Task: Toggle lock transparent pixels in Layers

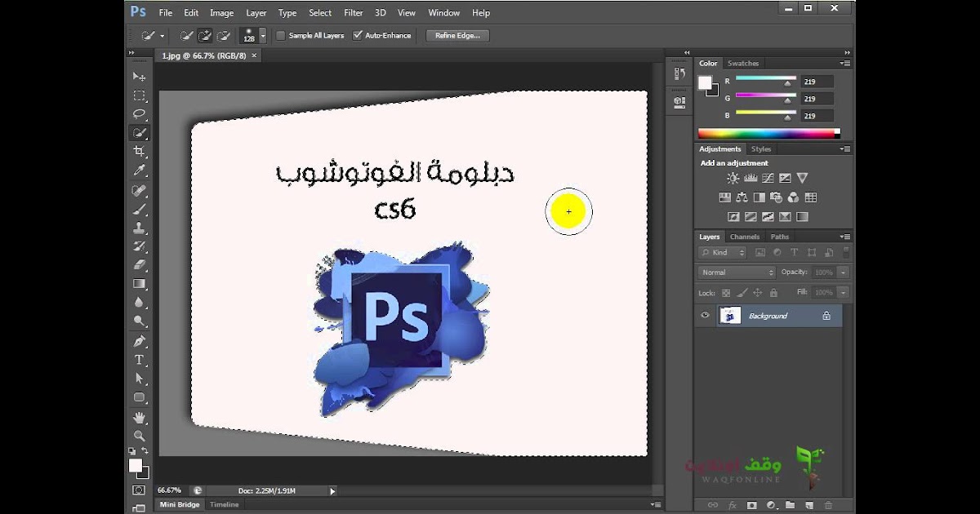Action: click(726, 292)
